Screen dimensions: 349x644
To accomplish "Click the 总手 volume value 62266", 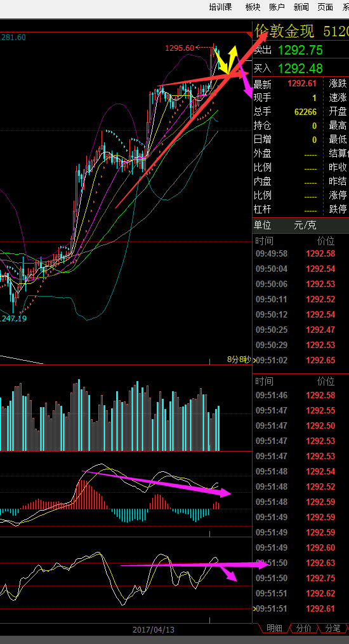I will pos(305,112).
